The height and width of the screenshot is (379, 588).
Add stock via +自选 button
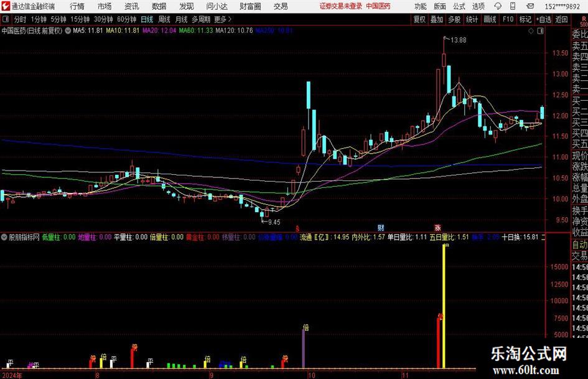tap(544, 19)
